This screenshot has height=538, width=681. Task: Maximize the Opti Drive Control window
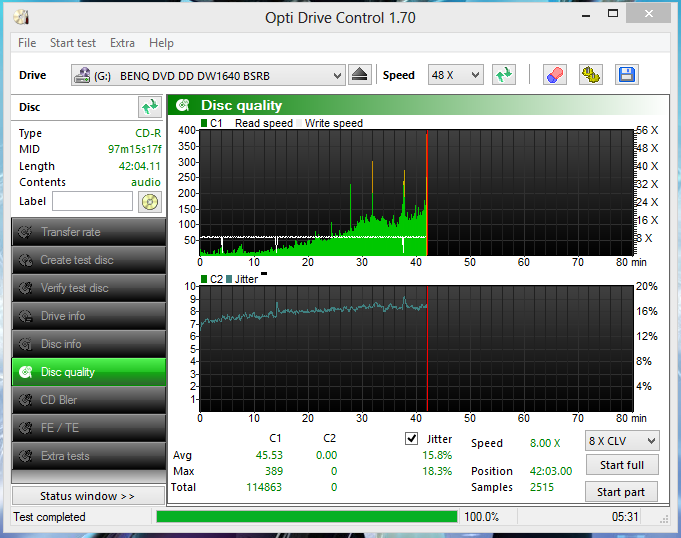(613, 14)
